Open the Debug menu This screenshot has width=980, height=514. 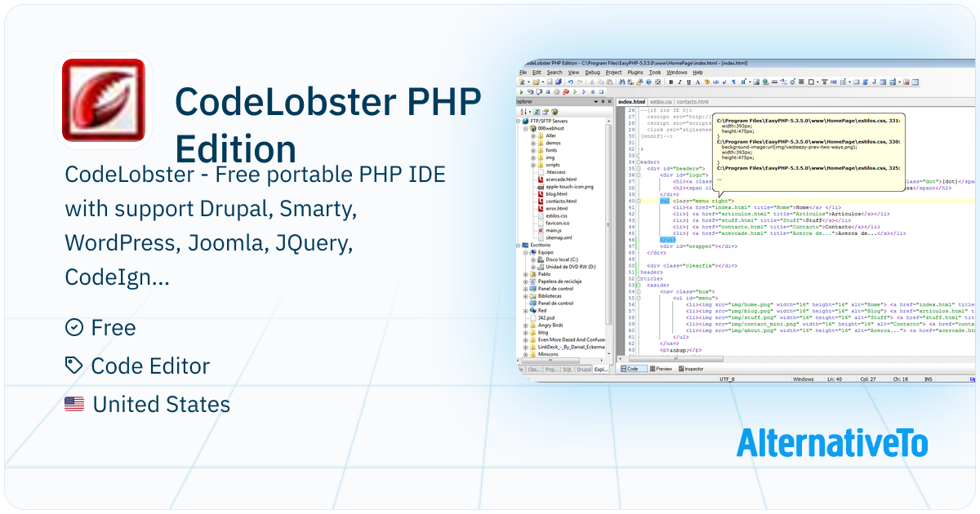[592, 73]
